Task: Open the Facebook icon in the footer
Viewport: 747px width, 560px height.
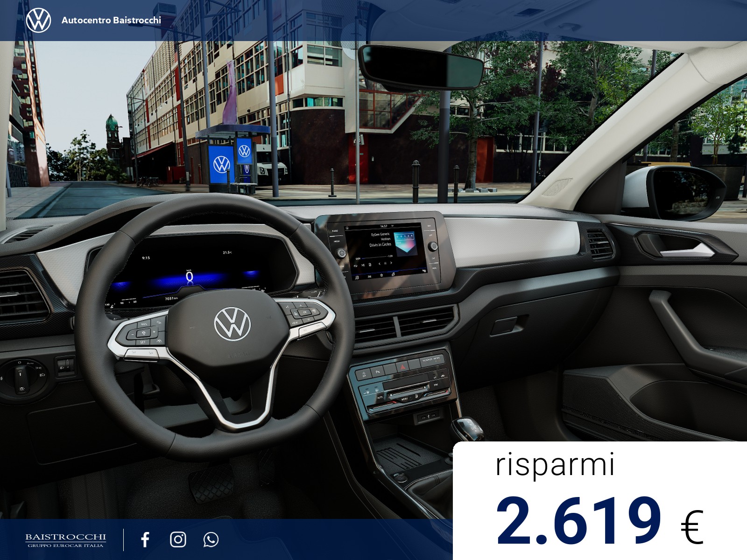Action: (145, 539)
